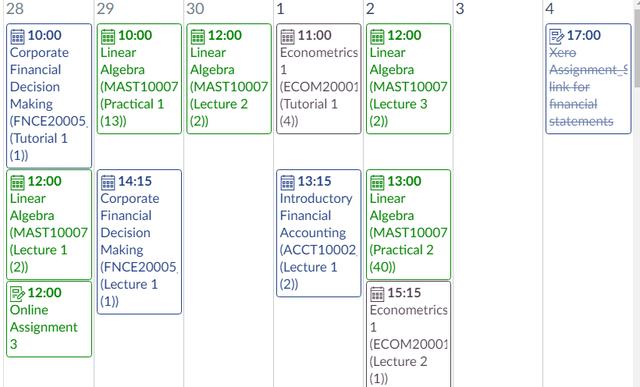Screen dimensions: 640x387
Task: Click calendar icon of 13:00 Practical 2 event
Action: point(377,182)
